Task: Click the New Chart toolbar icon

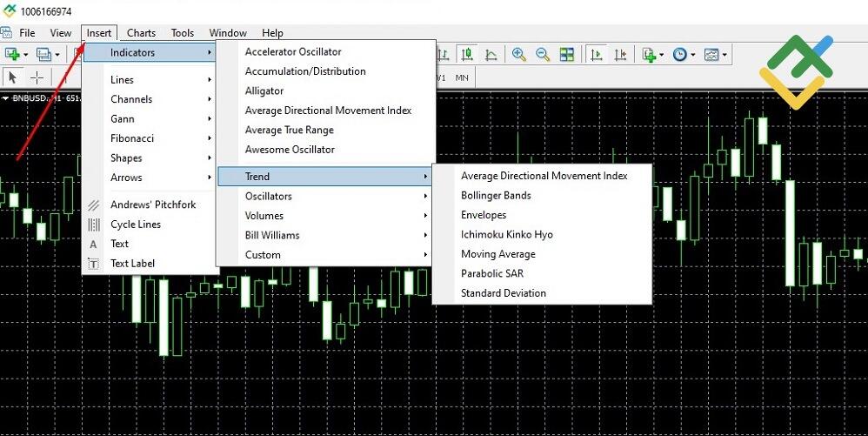Action: pos(12,54)
